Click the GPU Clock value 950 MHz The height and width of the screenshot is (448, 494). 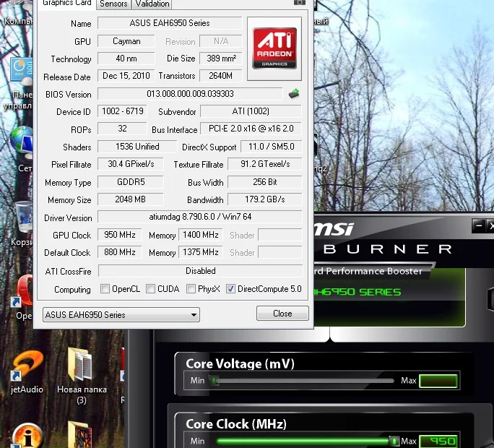120,235
